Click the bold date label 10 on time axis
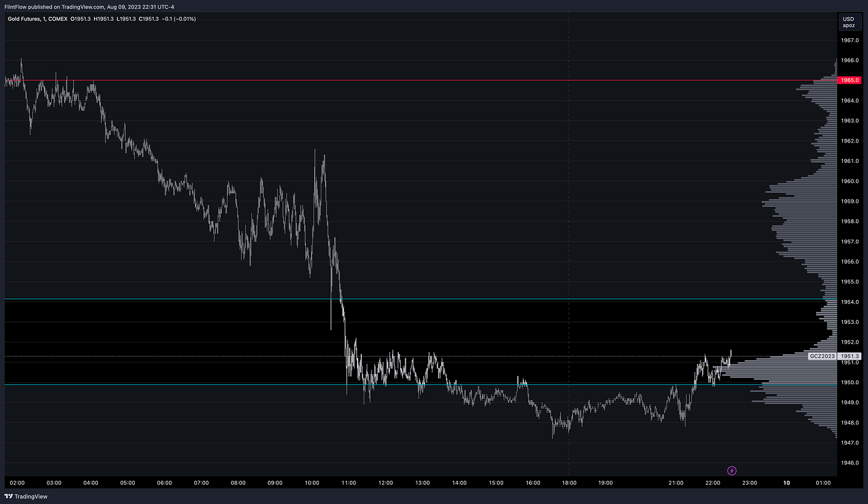The image size is (868, 504). pyautogui.click(x=786, y=483)
